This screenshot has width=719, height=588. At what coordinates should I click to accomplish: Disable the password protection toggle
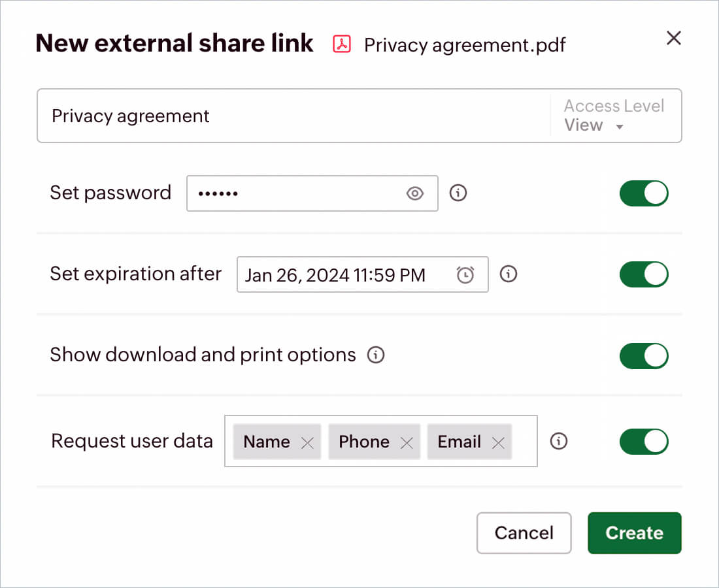[644, 193]
